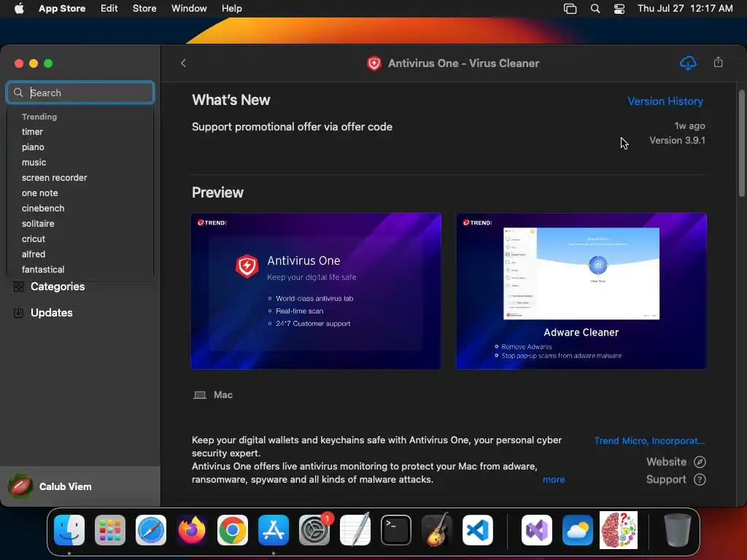
Task: Open the weather cloud app in Dock
Action: 578,530
